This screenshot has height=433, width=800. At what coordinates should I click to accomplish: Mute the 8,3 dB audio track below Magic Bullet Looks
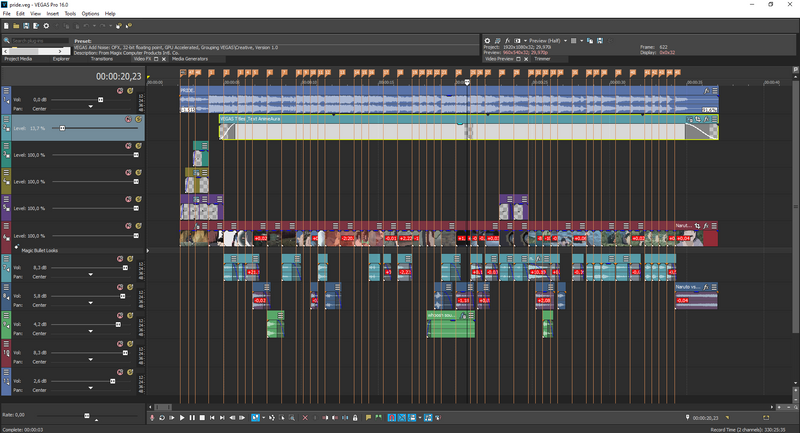(119, 259)
